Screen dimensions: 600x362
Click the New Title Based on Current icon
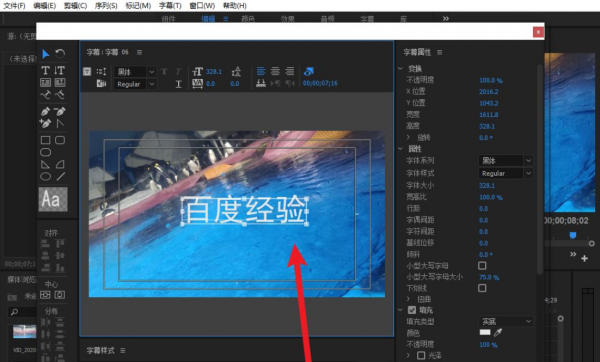pyautogui.click(x=87, y=72)
